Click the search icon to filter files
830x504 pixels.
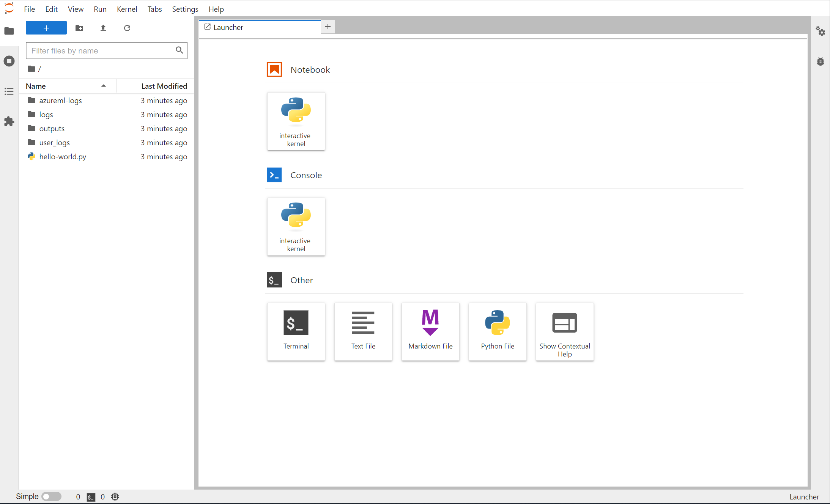(x=180, y=50)
